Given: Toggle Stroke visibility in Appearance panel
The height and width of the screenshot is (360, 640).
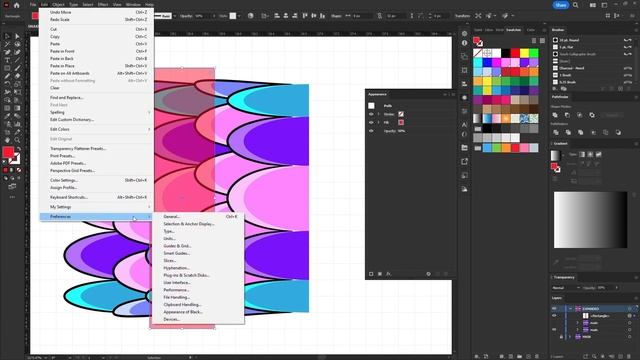Looking at the screenshot, I should tap(371, 114).
